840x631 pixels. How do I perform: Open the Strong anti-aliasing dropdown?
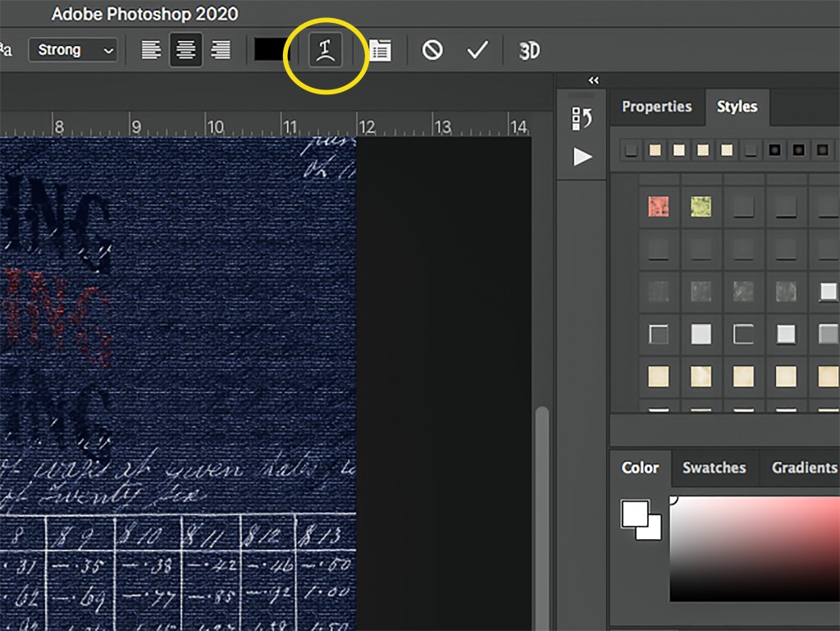point(73,50)
